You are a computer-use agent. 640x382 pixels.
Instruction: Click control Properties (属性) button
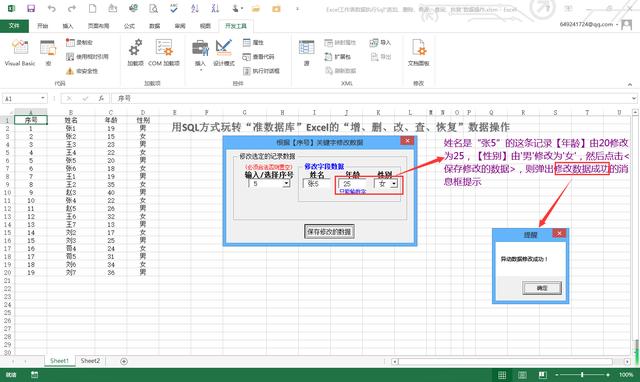[x=253, y=42]
